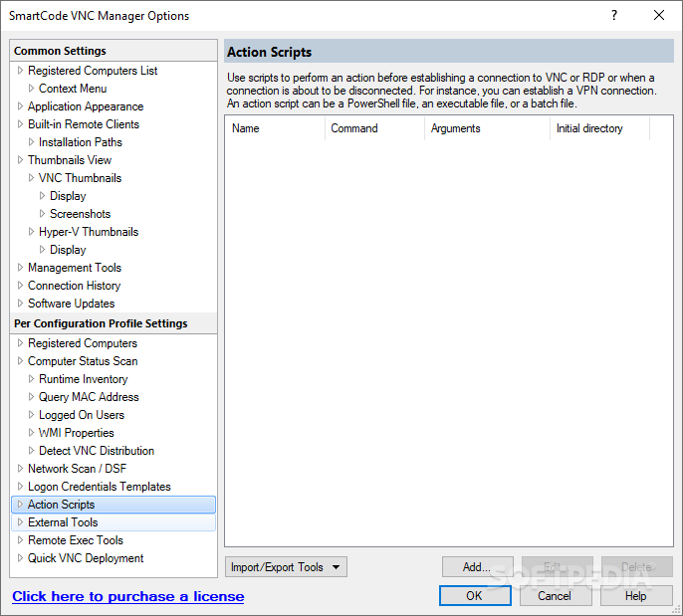Expand arrow beside Network Scan / DSF

click(20, 468)
